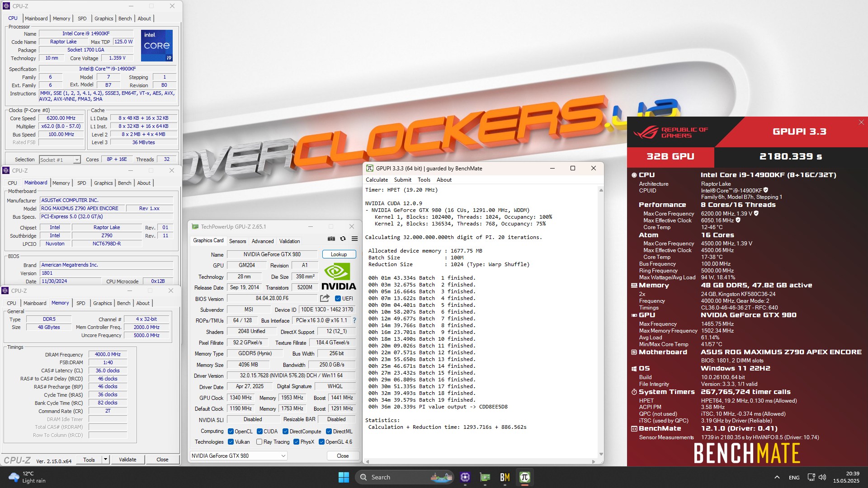Click the CPU-Z Tools button

click(89, 459)
